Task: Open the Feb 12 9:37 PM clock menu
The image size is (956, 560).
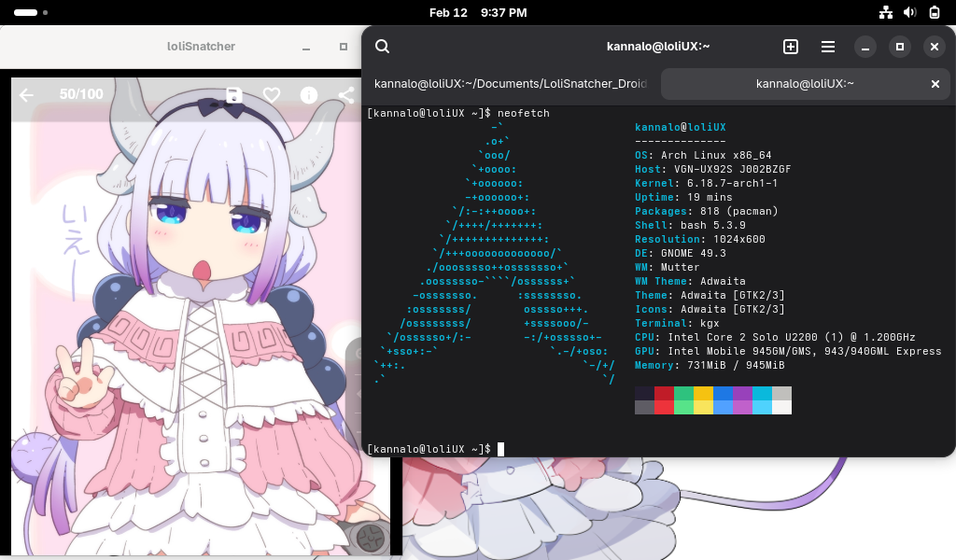Action: (x=478, y=12)
